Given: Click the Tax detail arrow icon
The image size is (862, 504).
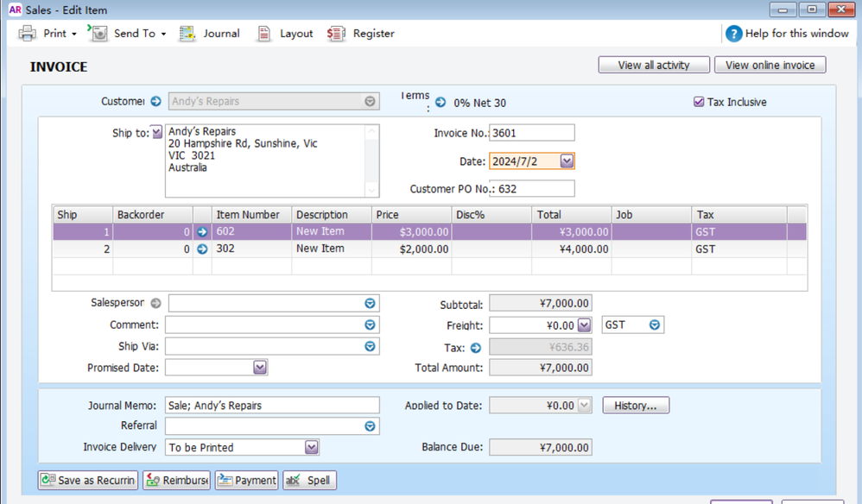Looking at the screenshot, I should (475, 349).
